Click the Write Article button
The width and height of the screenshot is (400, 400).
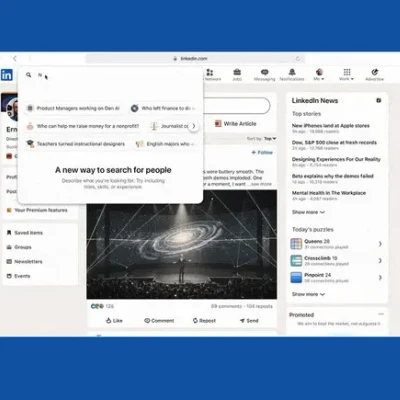pos(236,124)
